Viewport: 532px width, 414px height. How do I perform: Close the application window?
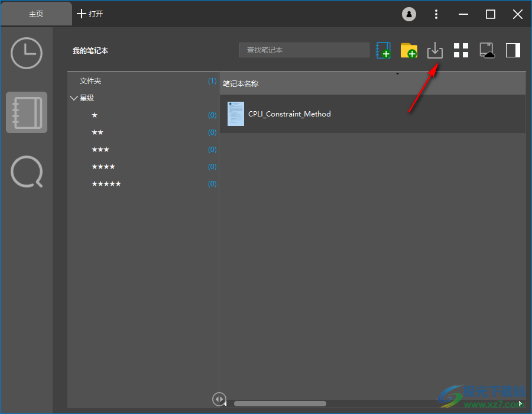coord(517,14)
